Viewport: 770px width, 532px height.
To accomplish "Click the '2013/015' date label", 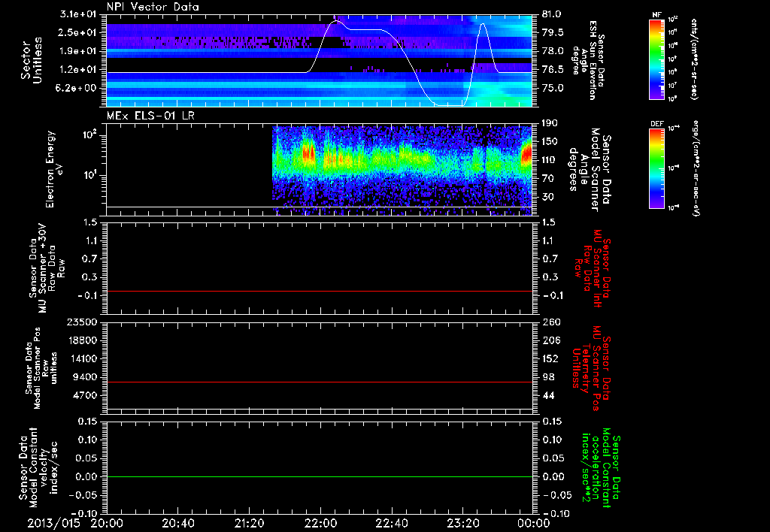I will click(x=53, y=523).
